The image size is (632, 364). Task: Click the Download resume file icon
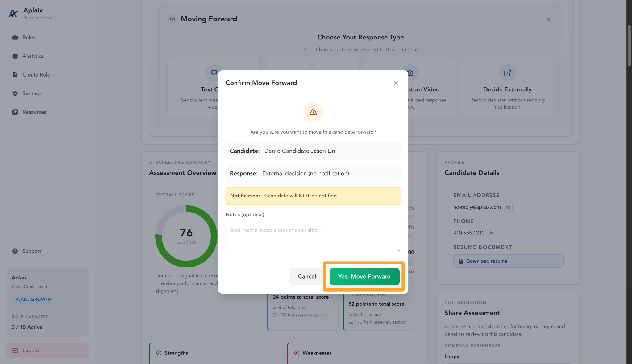click(x=461, y=261)
